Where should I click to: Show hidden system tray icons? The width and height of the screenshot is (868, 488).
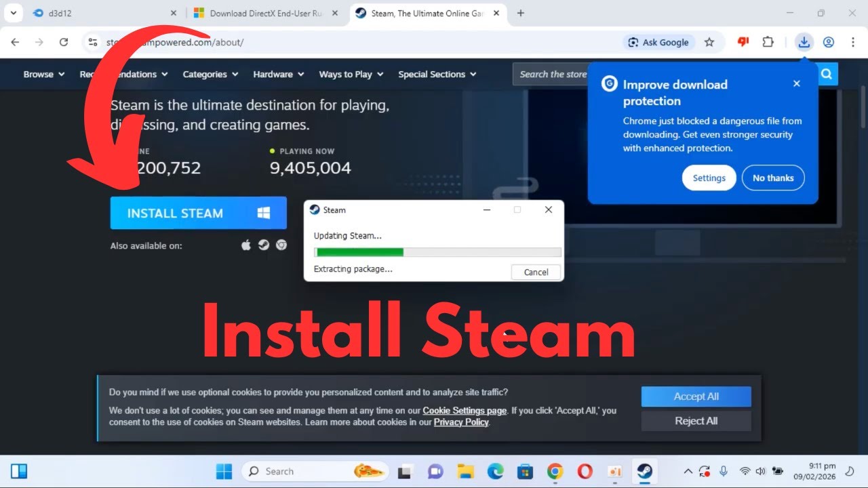point(688,471)
